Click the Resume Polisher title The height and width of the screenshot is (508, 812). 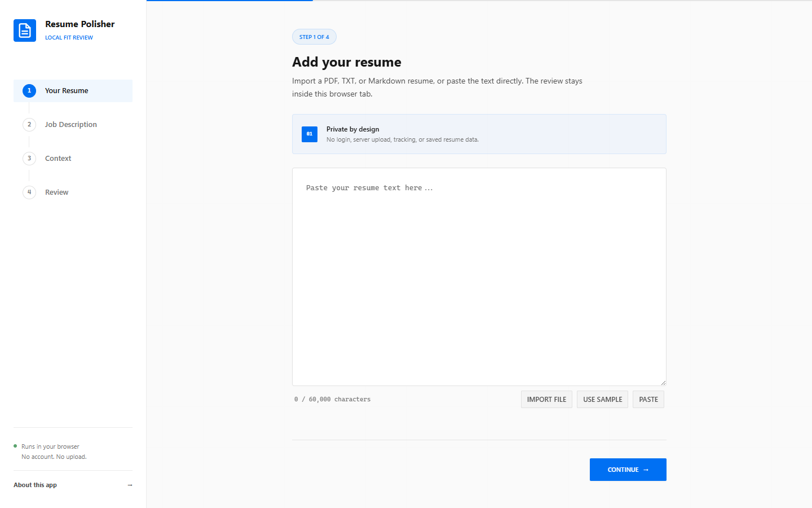coord(80,24)
